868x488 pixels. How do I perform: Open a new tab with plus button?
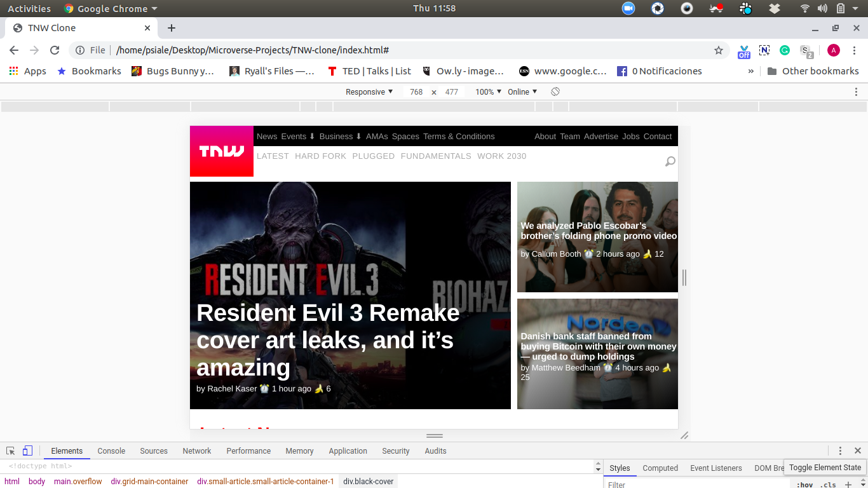(x=172, y=28)
